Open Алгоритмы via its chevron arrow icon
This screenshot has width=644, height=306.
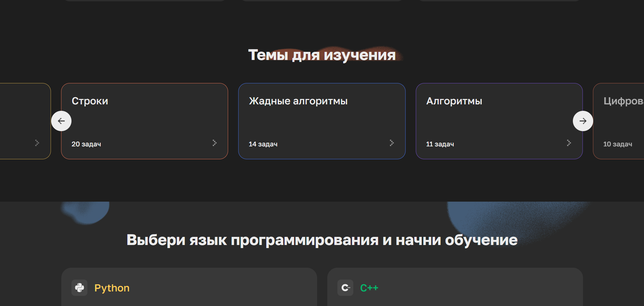(568, 143)
